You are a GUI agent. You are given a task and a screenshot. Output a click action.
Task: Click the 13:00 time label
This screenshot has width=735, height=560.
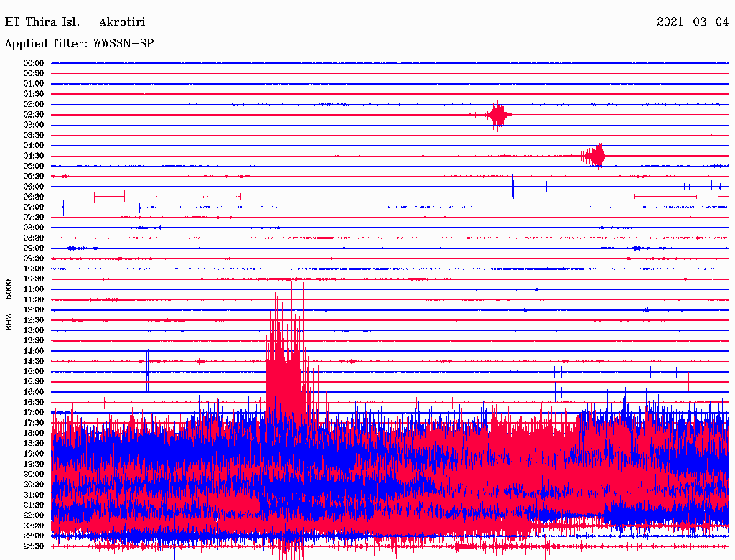34,331
